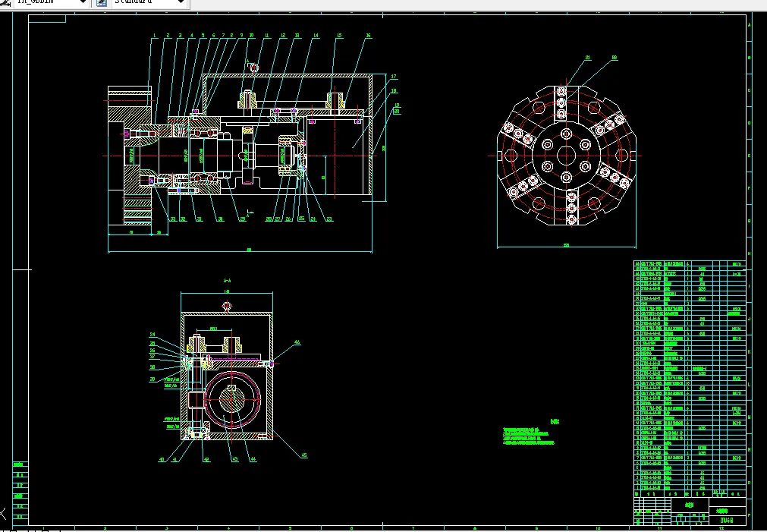
Task: Select part balloon number 6
Action: click(213, 36)
